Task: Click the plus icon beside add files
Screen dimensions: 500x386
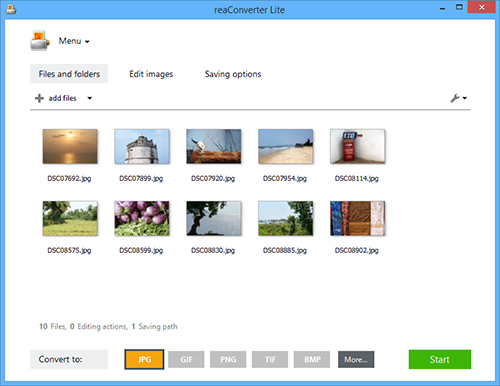Action: click(39, 98)
